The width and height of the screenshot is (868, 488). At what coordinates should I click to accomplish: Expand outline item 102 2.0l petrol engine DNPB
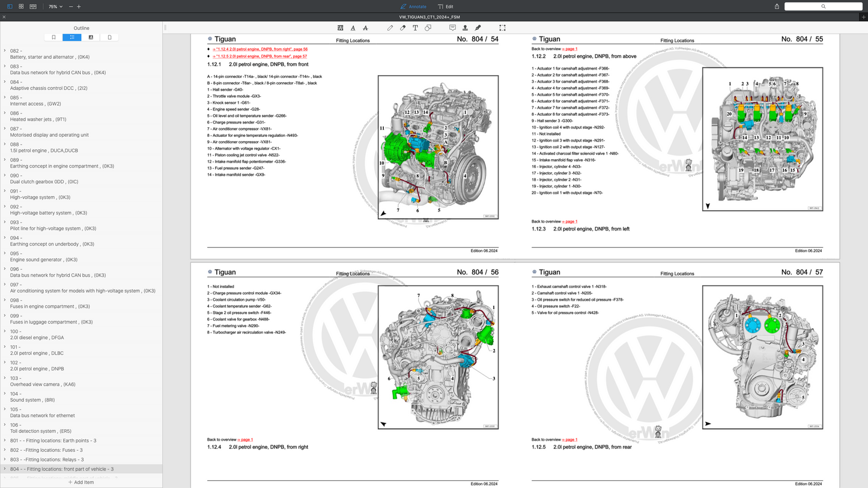[x=5, y=363]
